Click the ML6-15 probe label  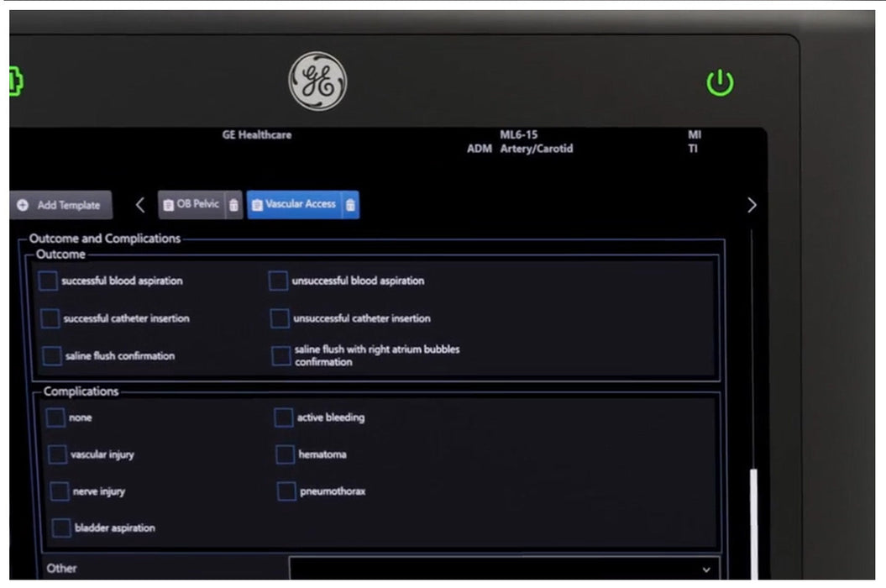pyautogui.click(x=519, y=134)
